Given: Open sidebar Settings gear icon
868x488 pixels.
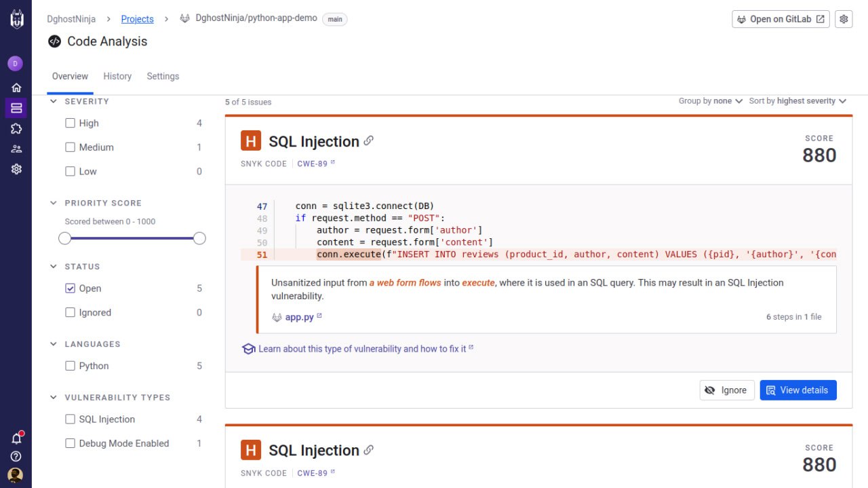Looking at the screenshot, I should coord(16,169).
